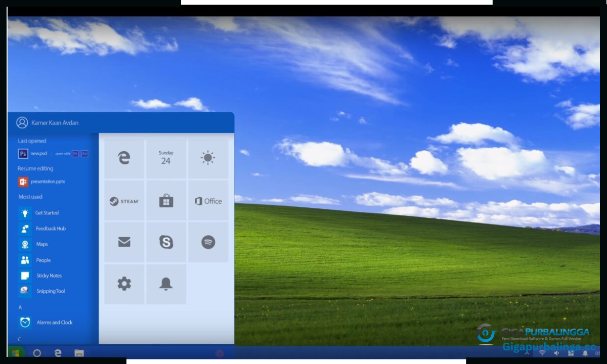Select the People label
The height and width of the screenshot is (364, 607).
[x=44, y=260]
